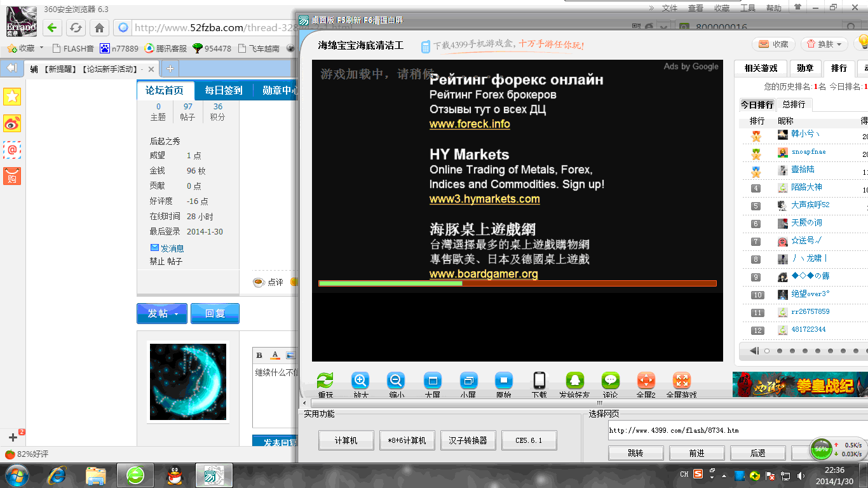Click player snoapfnae in ranking list
868x488 pixels.
point(808,152)
